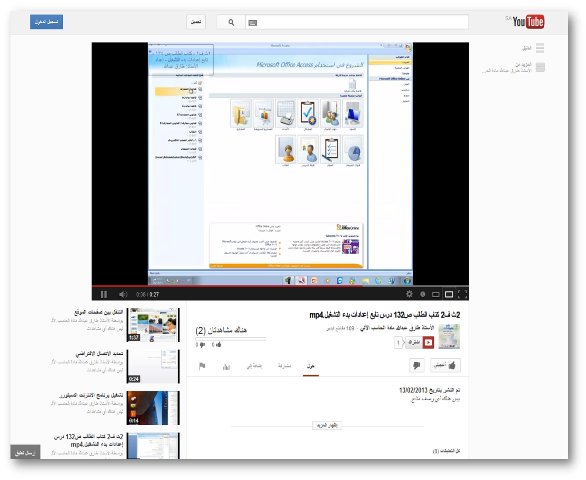Image resolution: width=586 pixels, height=480 pixels.
Task: Open the related title containing ص132 and mp4
Action: point(89,440)
